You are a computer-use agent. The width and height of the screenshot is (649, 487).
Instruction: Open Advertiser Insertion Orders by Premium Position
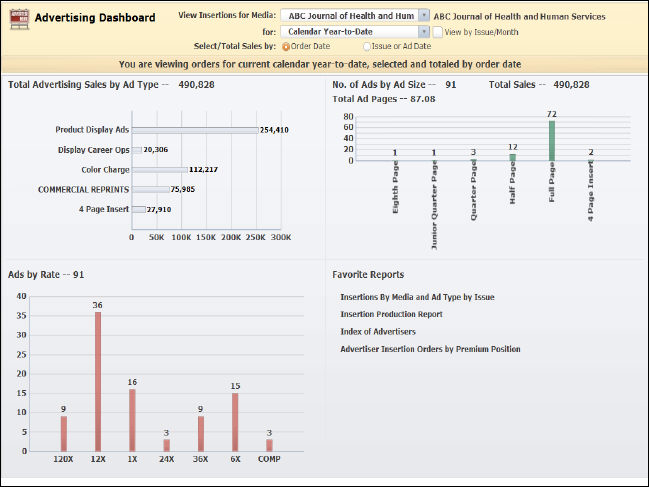pos(430,349)
